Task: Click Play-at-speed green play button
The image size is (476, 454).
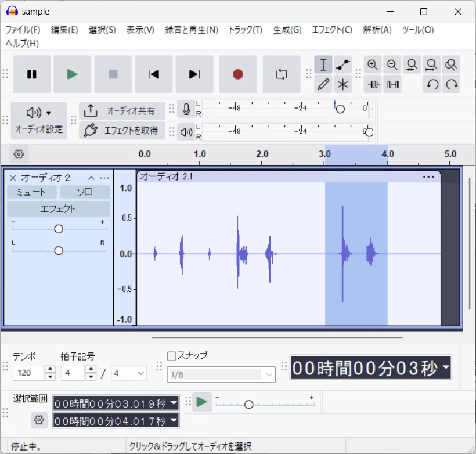Action: tap(202, 402)
